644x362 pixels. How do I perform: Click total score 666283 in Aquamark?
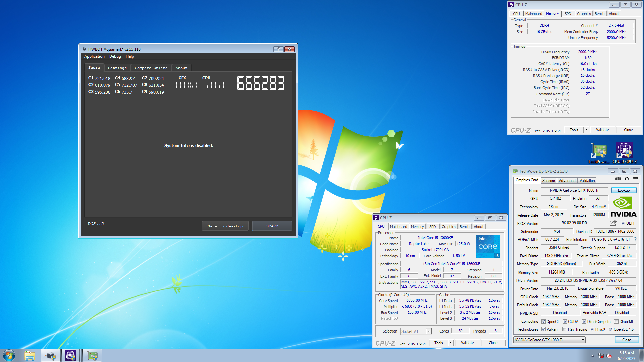[261, 83]
